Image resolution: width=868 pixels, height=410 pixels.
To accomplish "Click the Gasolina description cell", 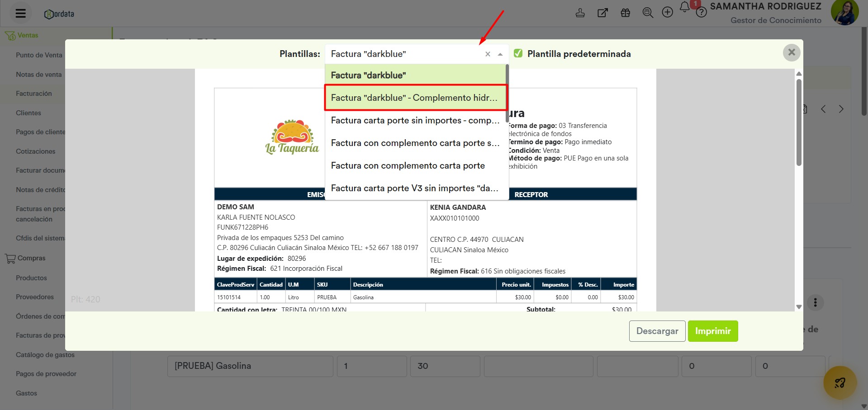I will click(x=423, y=297).
